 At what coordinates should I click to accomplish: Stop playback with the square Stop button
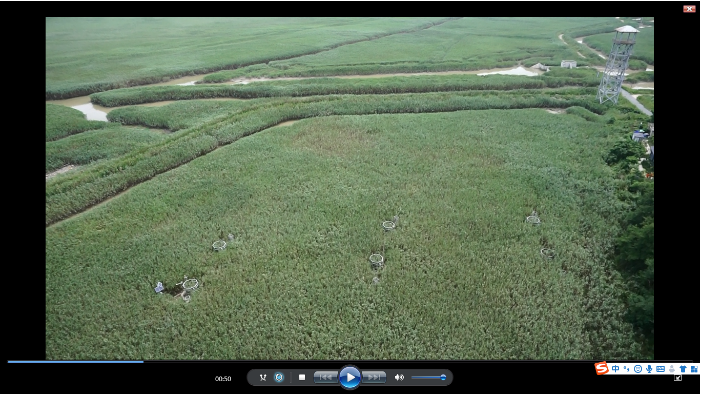(x=302, y=377)
